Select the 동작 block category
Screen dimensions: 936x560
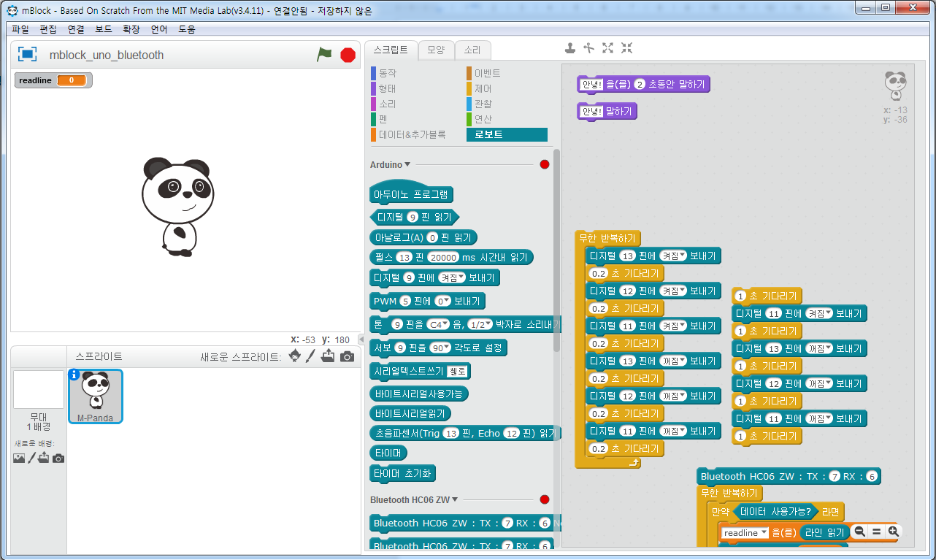point(387,73)
